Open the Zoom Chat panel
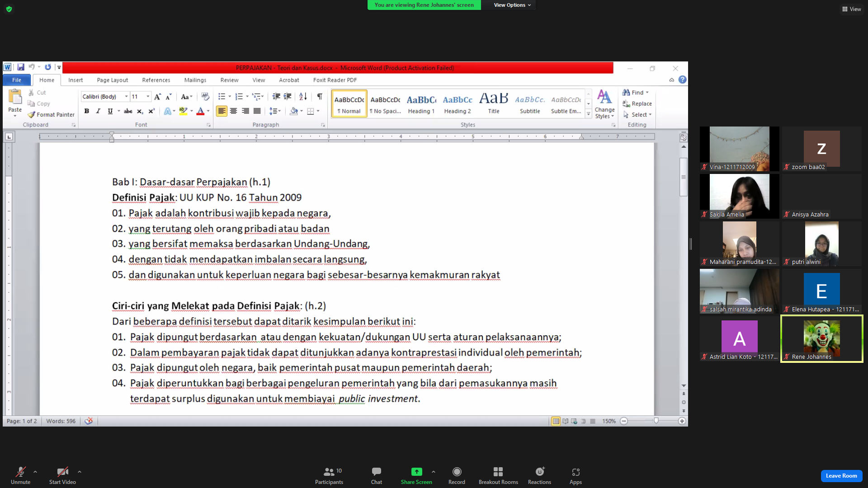The height and width of the screenshot is (488, 868). pyautogui.click(x=377, y=476)
